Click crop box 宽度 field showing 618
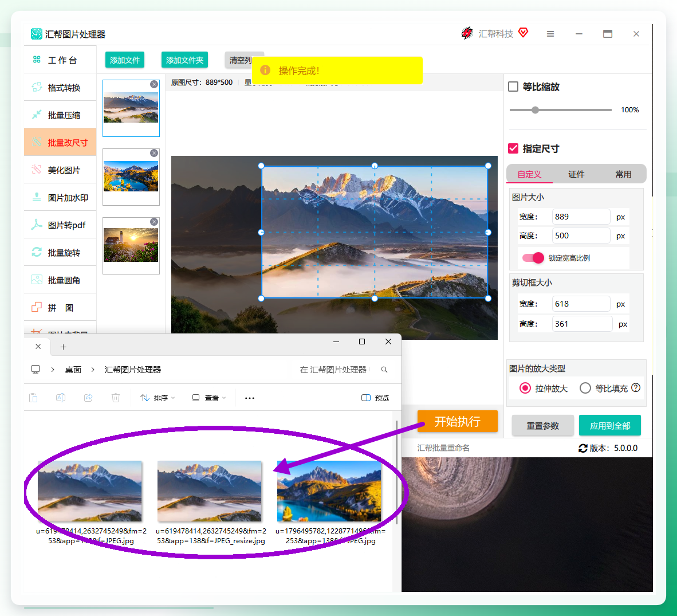677x616 pixels. [581, 304]
